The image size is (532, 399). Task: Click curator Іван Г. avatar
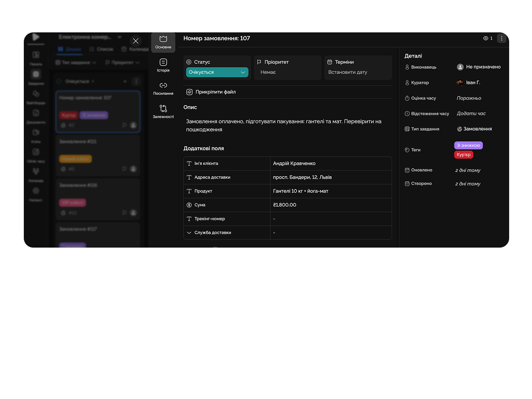(460, 82)
